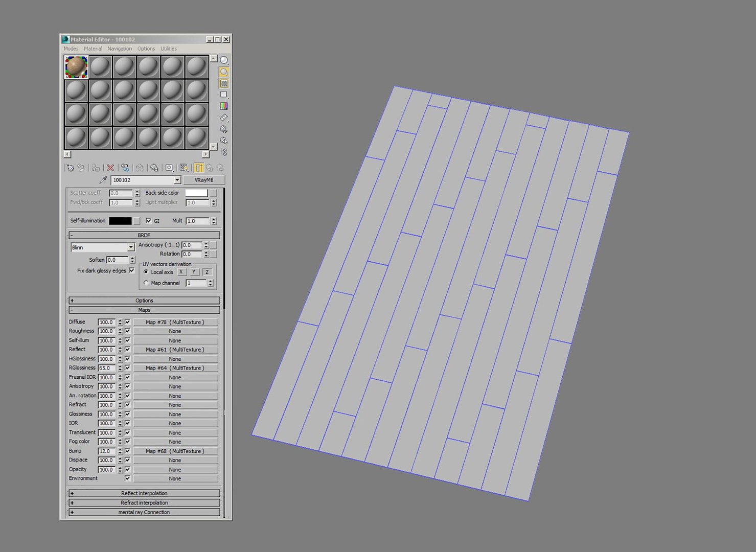The height and width of the screenshot is (552, 756).
Task: Click the Video Color Check icon
Action: point(224,106)
